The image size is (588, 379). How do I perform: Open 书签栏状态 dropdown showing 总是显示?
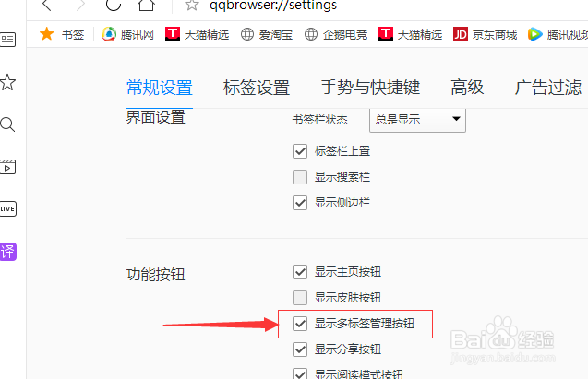pyautogui.click(x=417, y=120)
